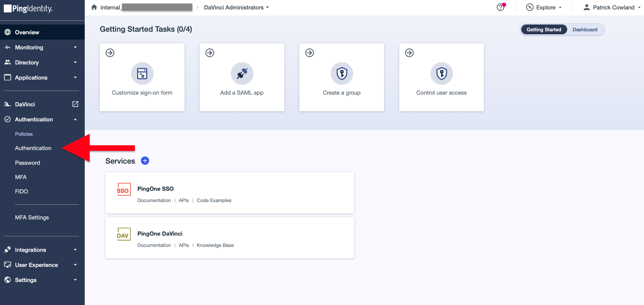Click the DaVinci sidebar icon
The width and height of the screenshot is (644, 305).
[x=8, y=104]
